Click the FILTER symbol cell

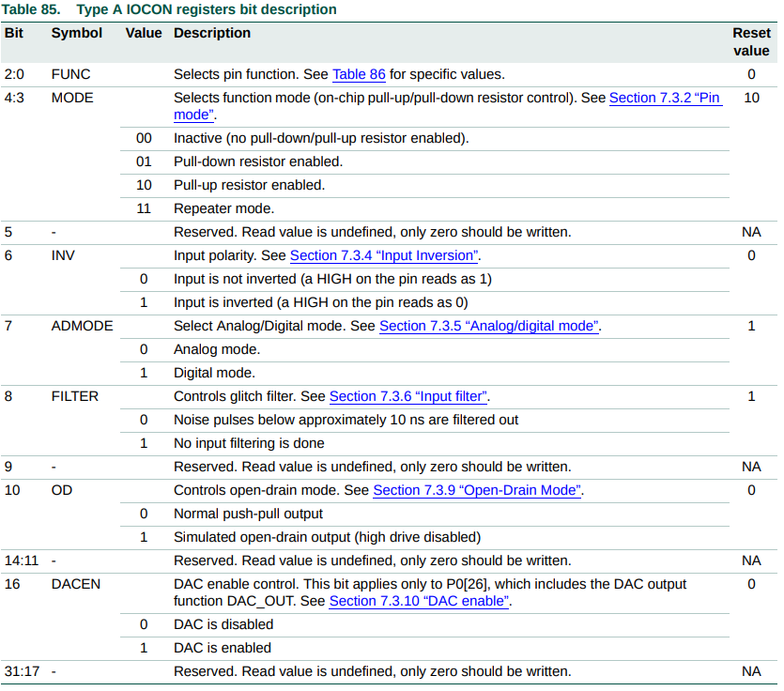(x=75, y=397)
